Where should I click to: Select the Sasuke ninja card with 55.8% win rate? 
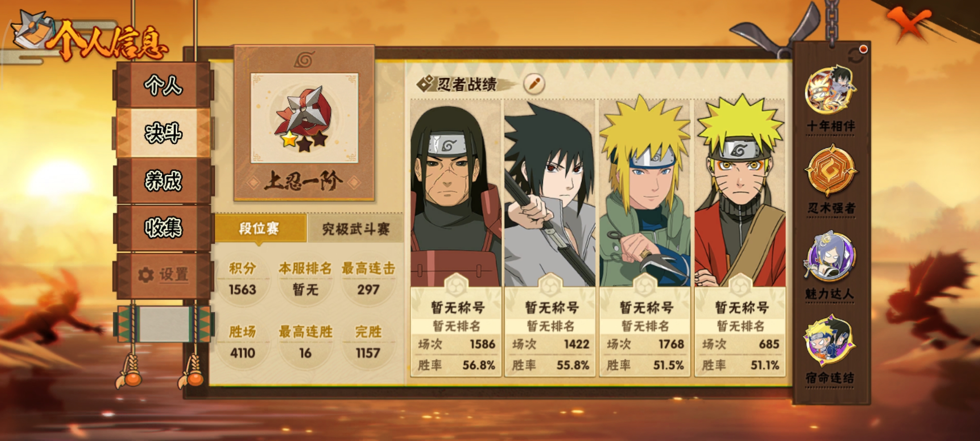(550, 238)
